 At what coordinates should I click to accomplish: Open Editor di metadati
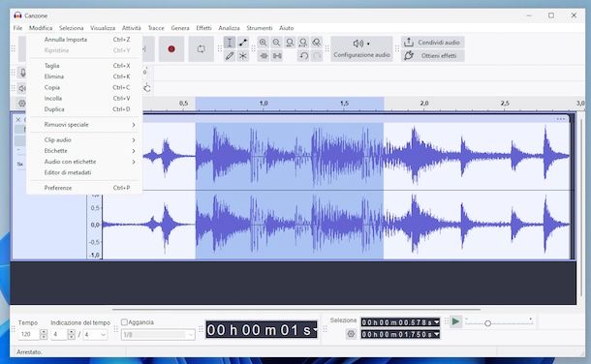point(84,172)
